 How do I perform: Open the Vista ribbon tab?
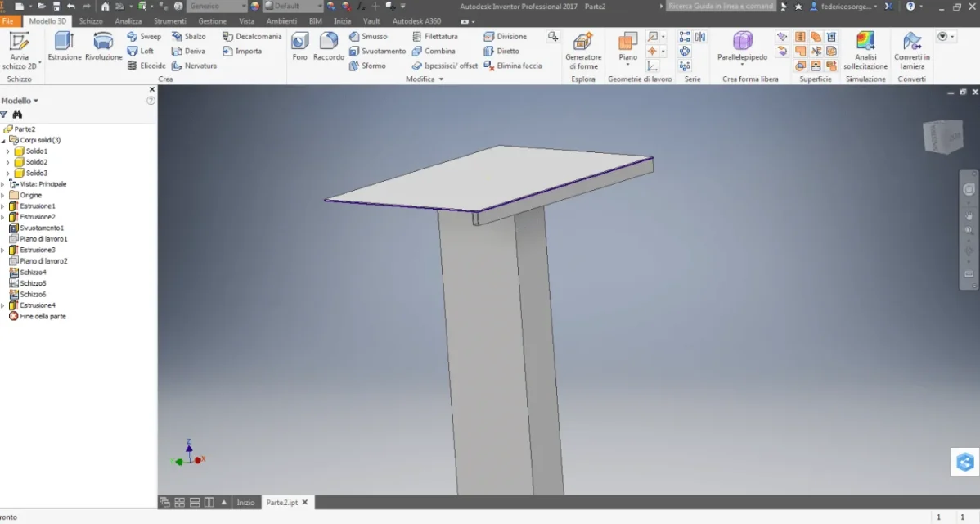246,21
